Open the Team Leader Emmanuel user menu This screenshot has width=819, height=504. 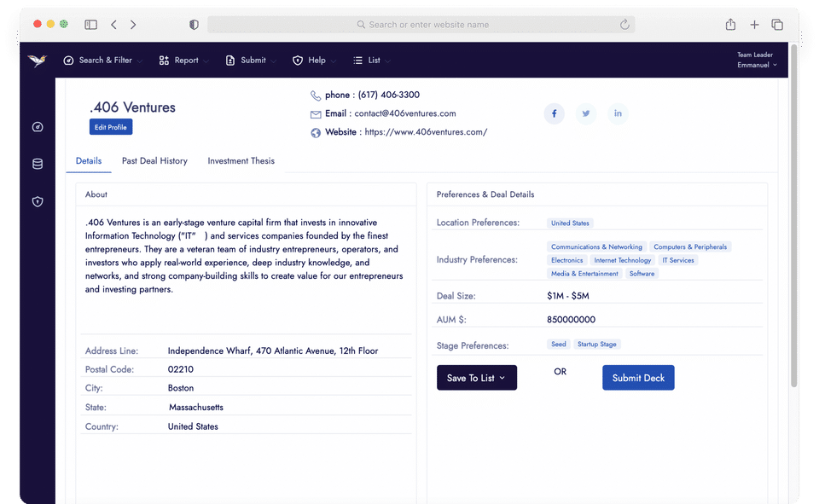click(x=757, y=60)
